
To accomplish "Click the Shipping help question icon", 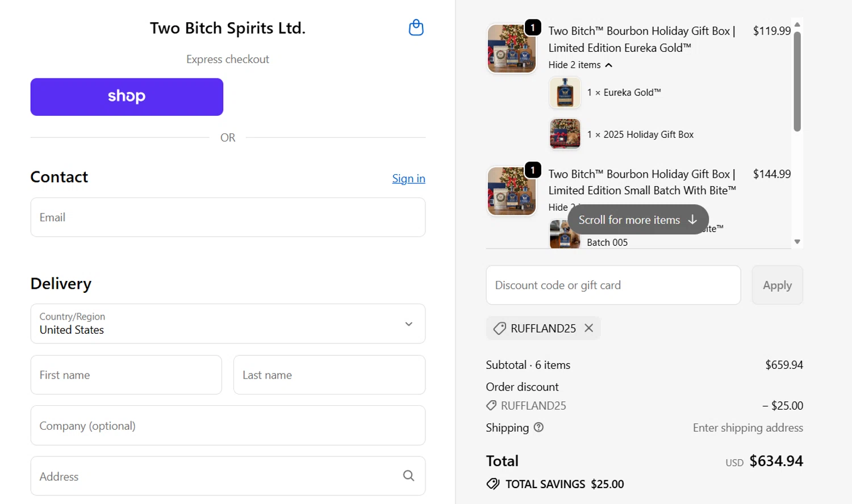I will click(x=538, y=427).
